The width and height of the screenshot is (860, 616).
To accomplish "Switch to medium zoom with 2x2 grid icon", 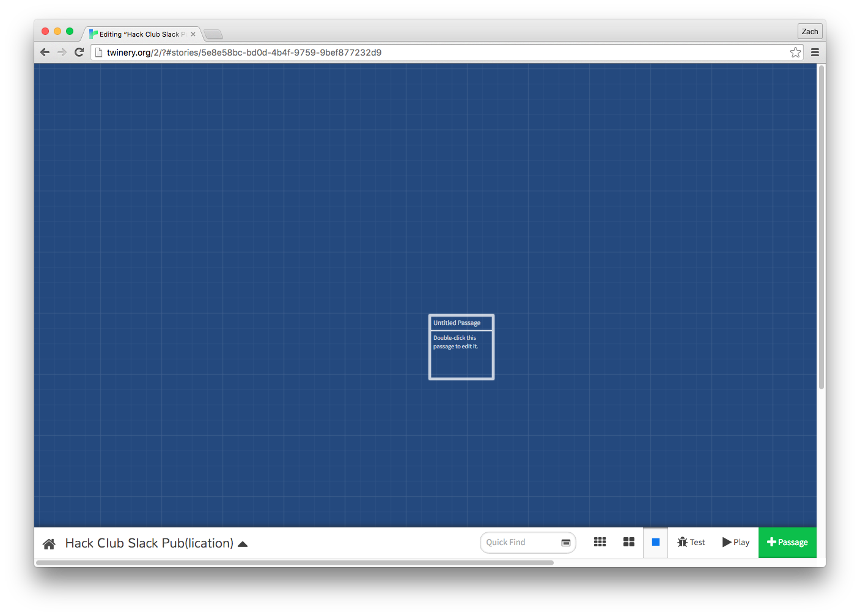I will tap(628, 542).
